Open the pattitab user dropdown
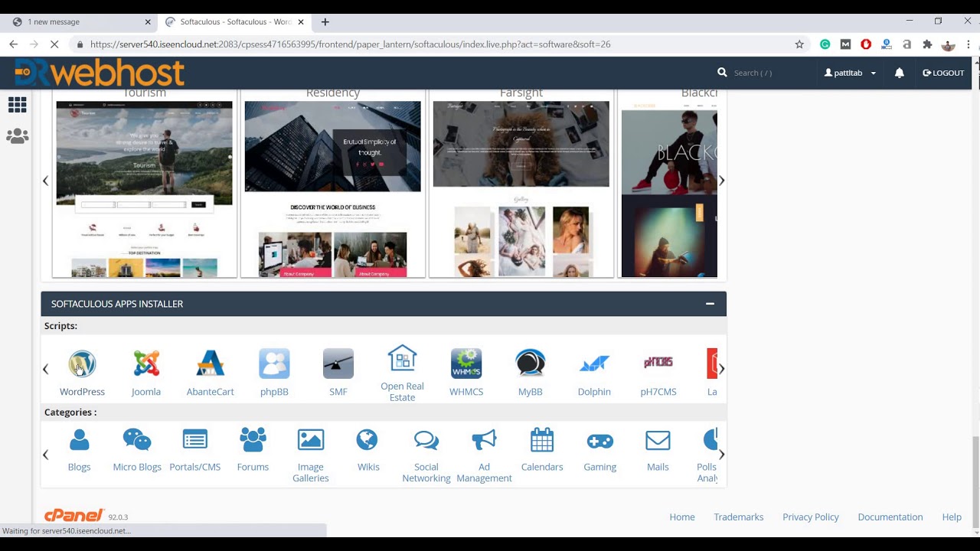 [x=850, y=73]
